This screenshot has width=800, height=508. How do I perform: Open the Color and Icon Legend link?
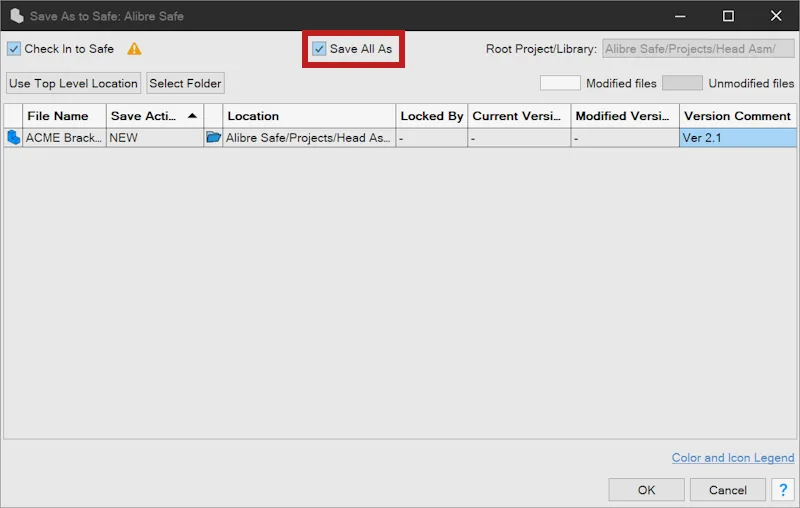click(x=733, y=458)
